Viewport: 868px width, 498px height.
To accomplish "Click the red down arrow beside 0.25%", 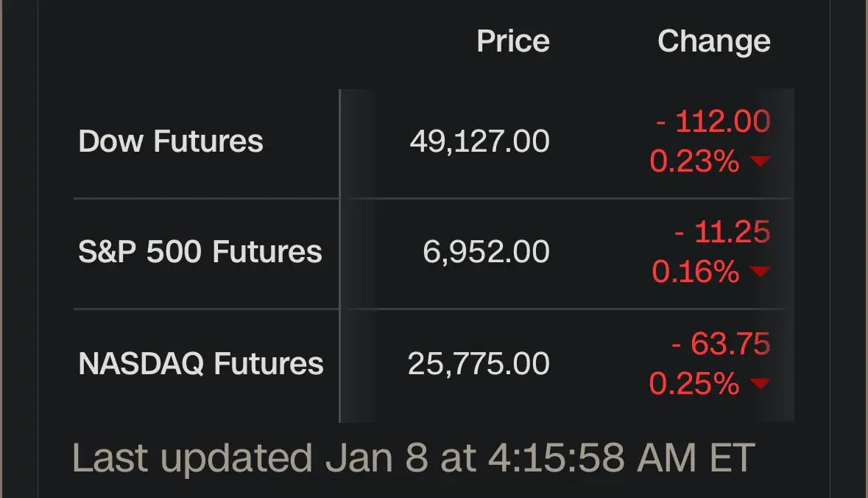I will (x=760, y=383).
